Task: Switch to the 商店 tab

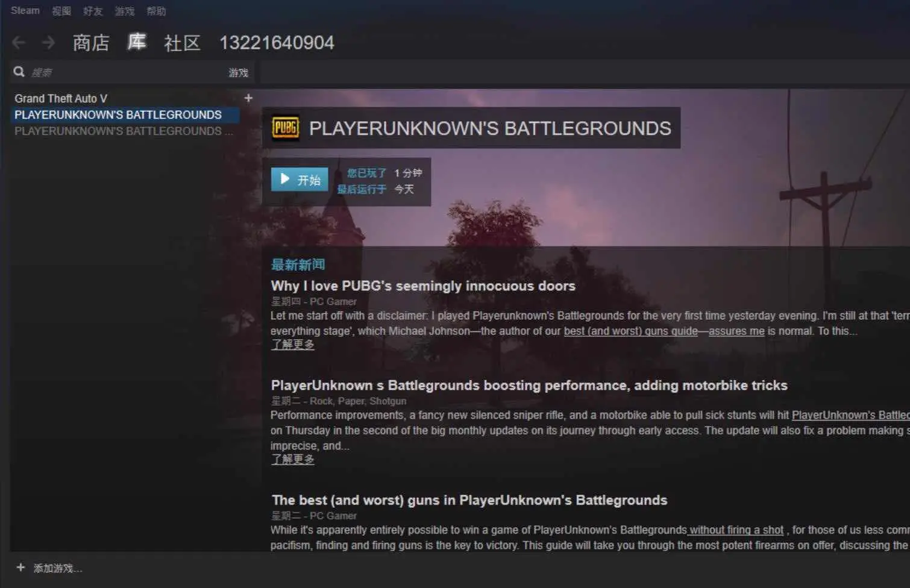Action: pos(91,42)
